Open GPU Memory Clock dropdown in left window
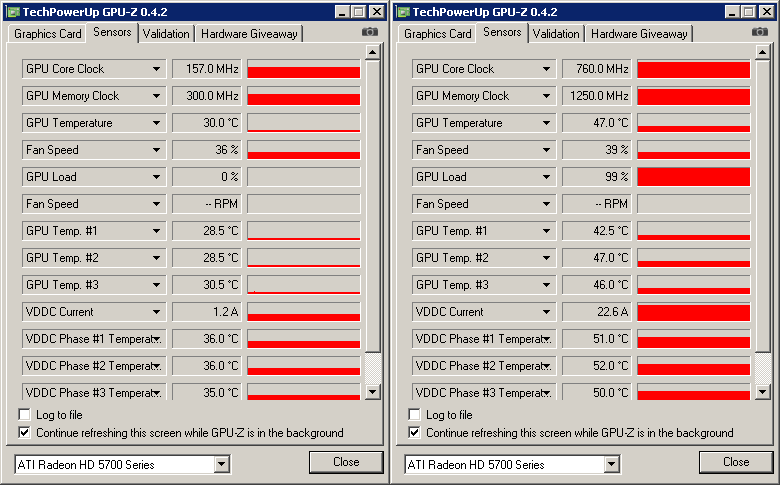 [x=156, y=96]
